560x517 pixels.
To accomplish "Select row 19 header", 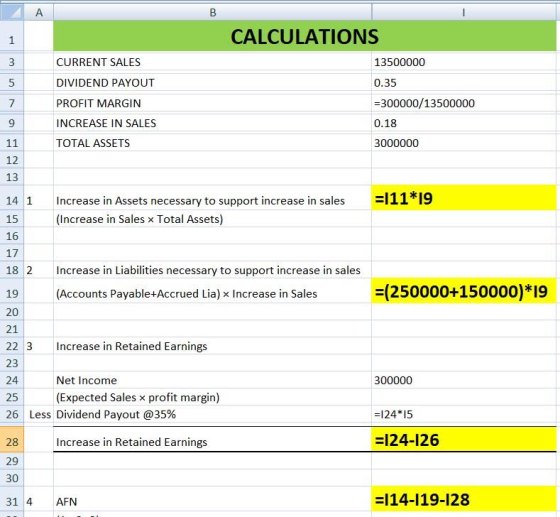I will (12, 291).
